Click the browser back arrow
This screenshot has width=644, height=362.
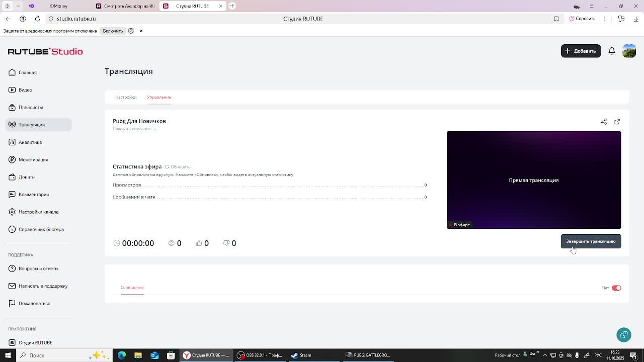click(8, 19)
